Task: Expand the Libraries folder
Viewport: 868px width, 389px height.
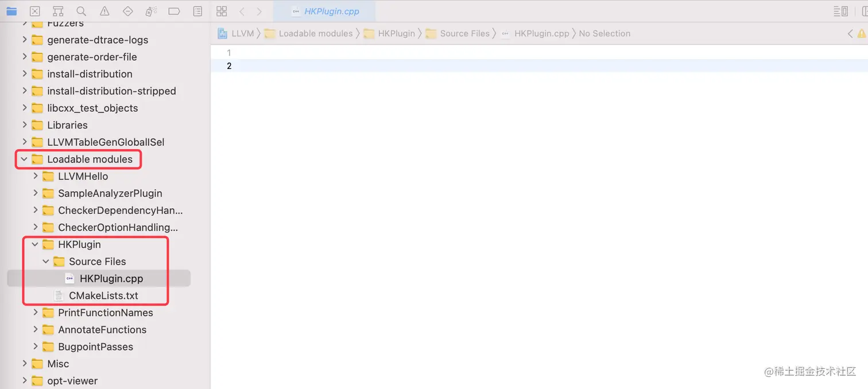Action: tap(24, 125)
